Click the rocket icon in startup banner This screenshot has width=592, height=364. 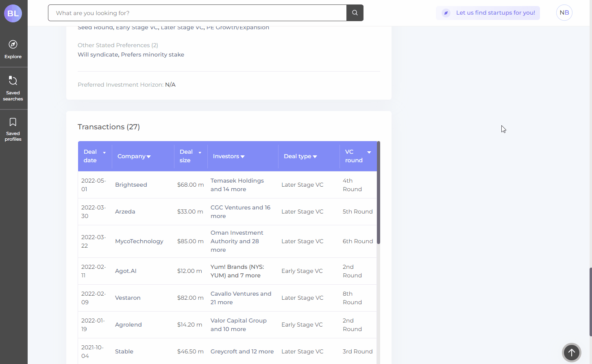[446, 13]
